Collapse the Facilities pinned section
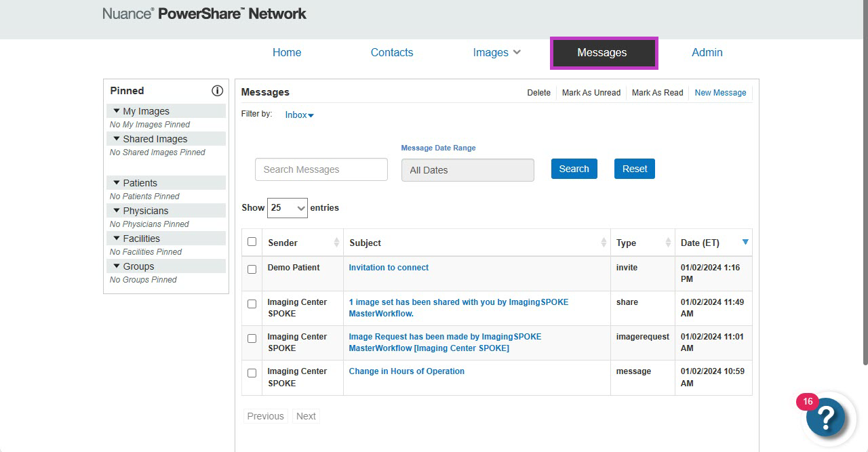The height and width of the screenshot is (452, 868). point(166,239)
